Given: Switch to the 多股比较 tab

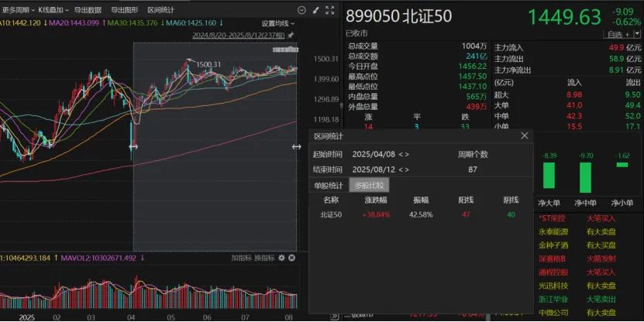Looking at the screenshot, I should (367, 185).
